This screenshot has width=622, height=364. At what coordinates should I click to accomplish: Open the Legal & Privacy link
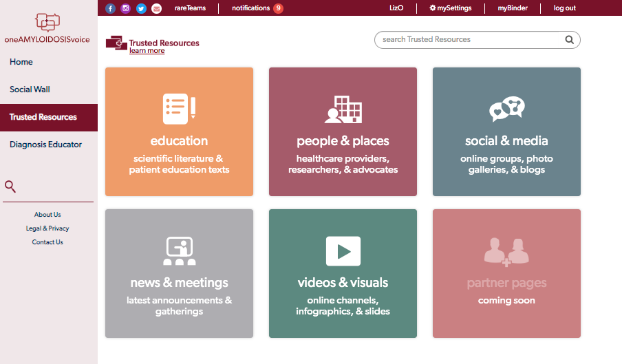click(x=47, y=228)
